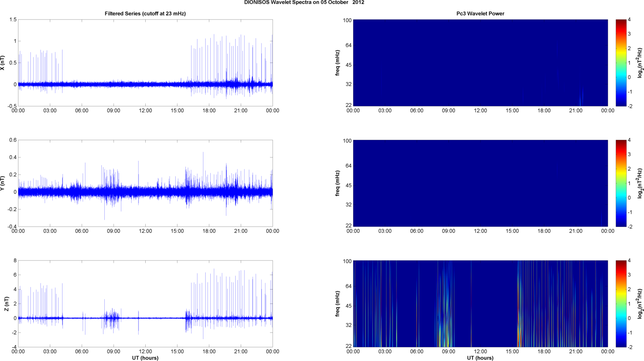The height and width of the screenshot is (361, 644).
Task: Click the colorbar beside the middle spectrogram
Action: point(621,183)
